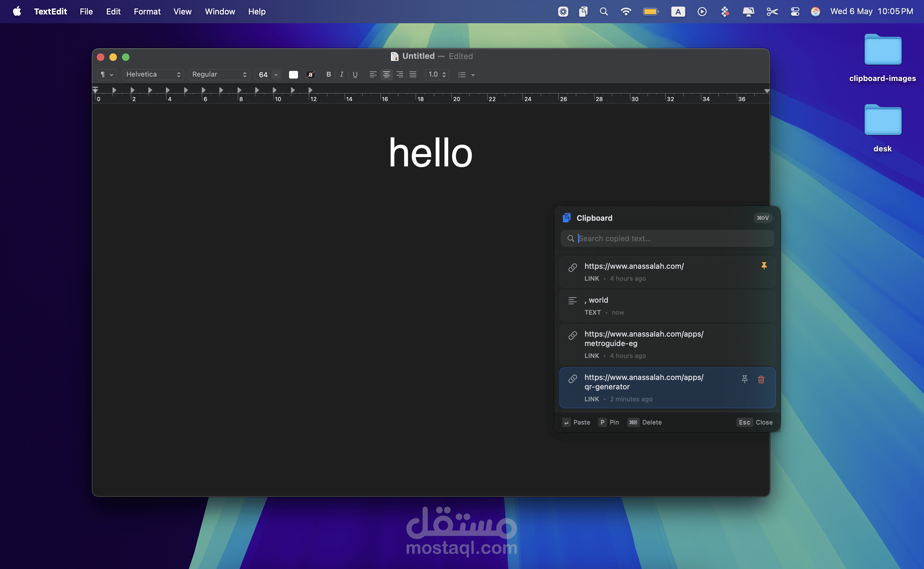This screenshot has width=924, height=569.
Task: Toggle underline formatting in toolbar
Action: click(x=355, y=74)
